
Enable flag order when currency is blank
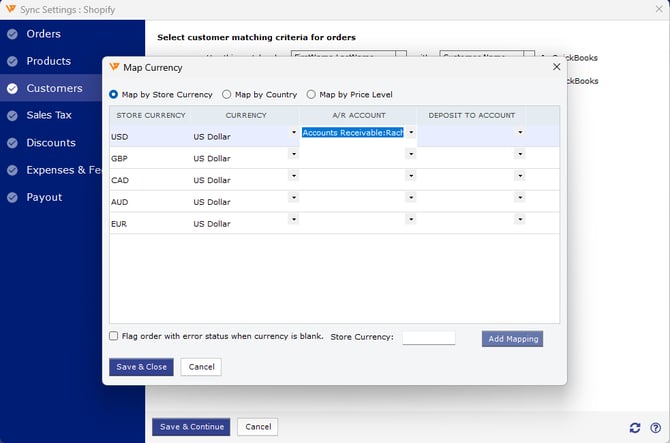tap(114, 336)
